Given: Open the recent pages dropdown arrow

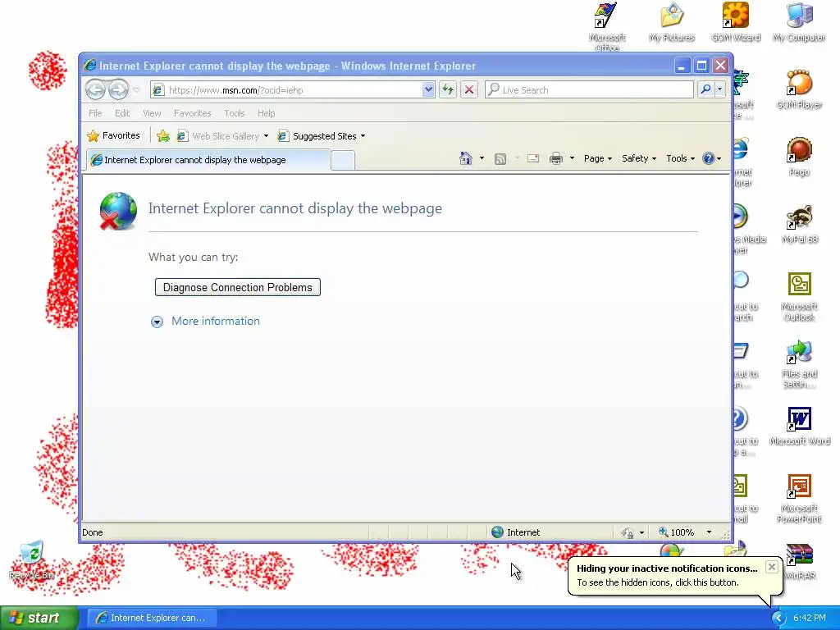Looking at the screenshot, I should click(x=137, y=90).
